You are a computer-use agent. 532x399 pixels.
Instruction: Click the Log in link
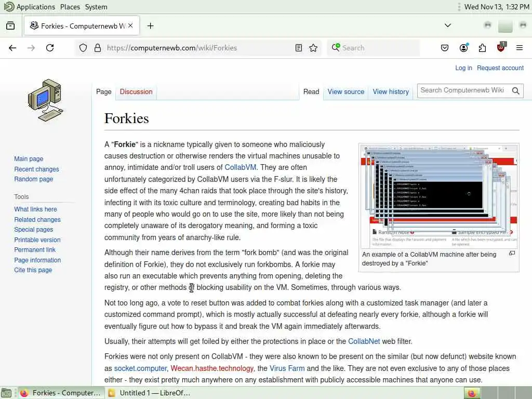click(463, 68)
